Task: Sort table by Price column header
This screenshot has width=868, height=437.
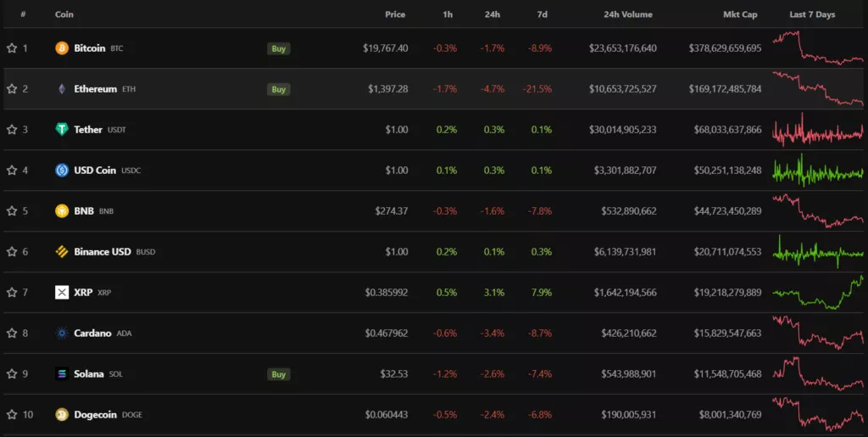Action: pyautogui.click(x=395, y=14)
